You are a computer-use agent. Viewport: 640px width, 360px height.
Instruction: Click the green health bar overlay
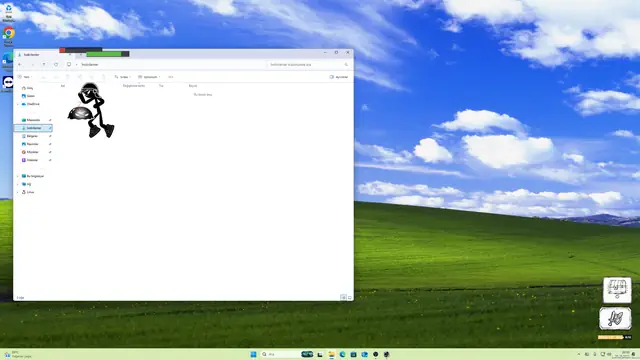click(108, 54)
